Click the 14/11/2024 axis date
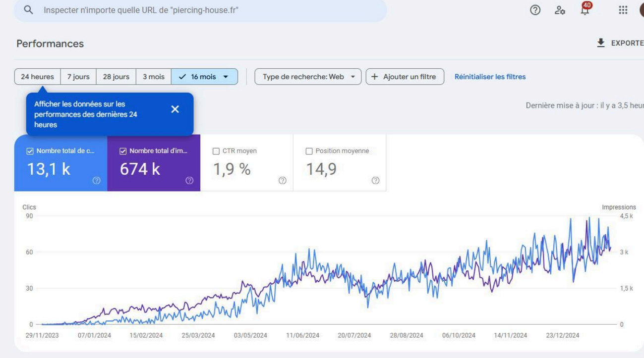The width and height of the screenshot is (644, 358). click(511, 335)
